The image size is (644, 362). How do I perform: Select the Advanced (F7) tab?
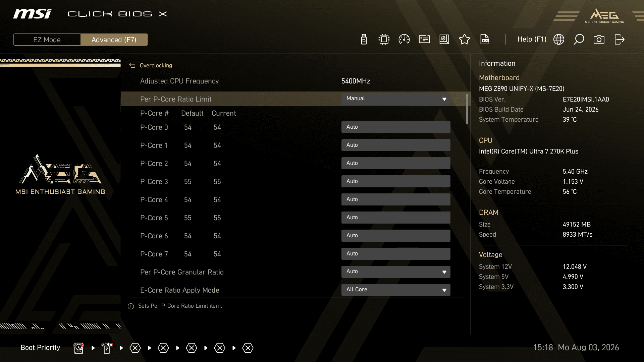(x=114, y=40)
